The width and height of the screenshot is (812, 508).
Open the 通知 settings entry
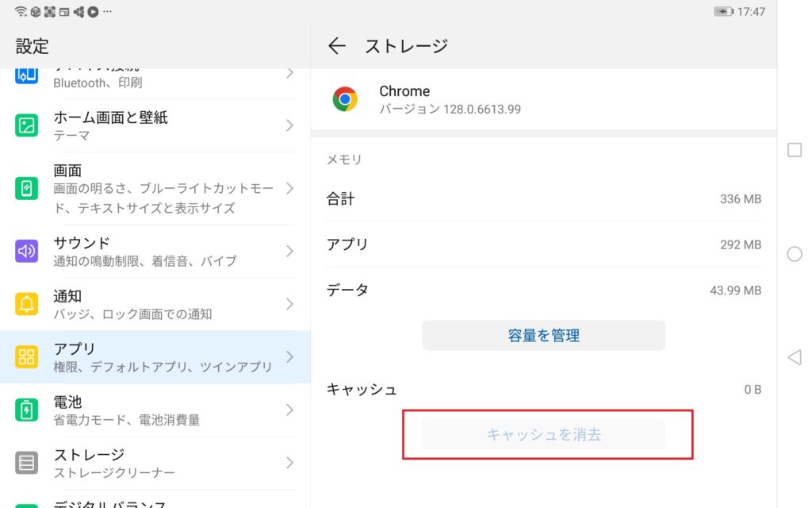click(155, 304)
